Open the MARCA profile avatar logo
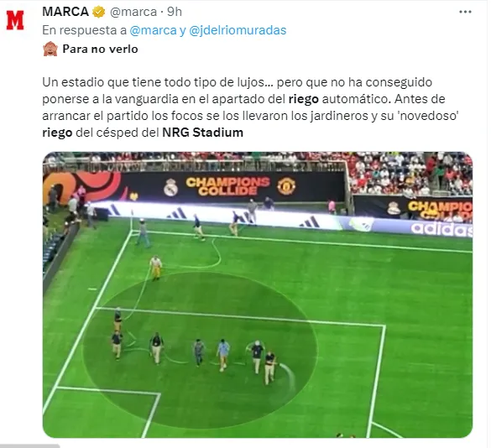This screenshot has width=491, height=448. point(15,20)
